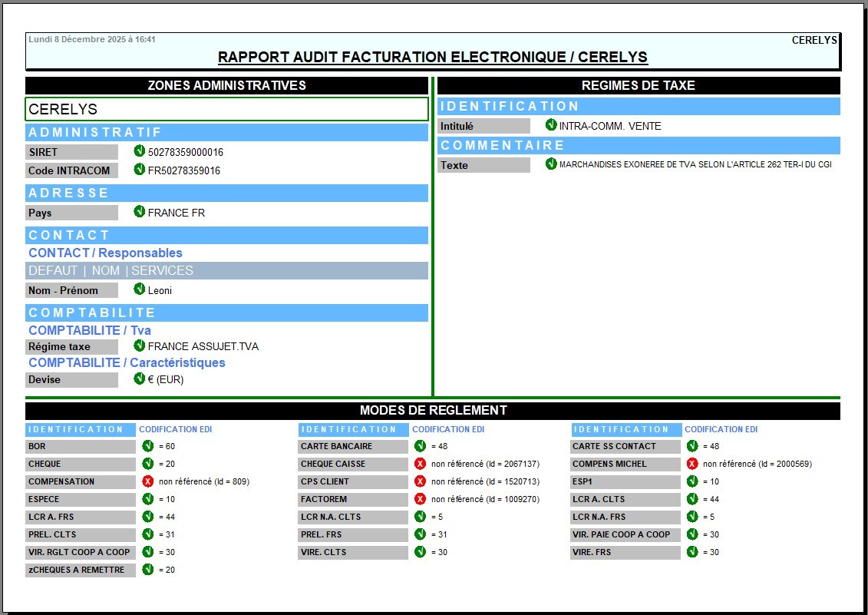Viewport: 868px width, 615px height.
Task: Click the green check icon beside SIRET
Action: (139, 151)
